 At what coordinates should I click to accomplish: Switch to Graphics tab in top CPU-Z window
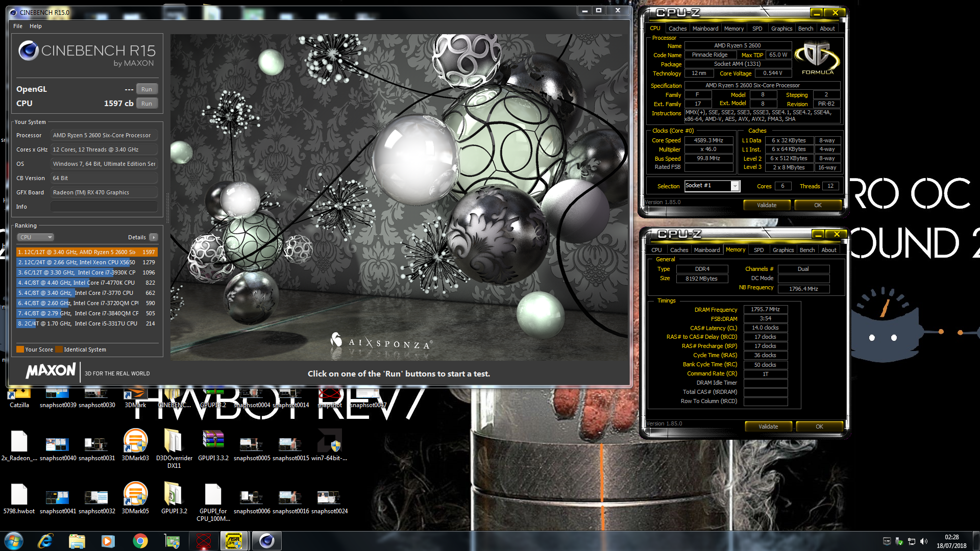pyautogui.click(x=781, y=29)
